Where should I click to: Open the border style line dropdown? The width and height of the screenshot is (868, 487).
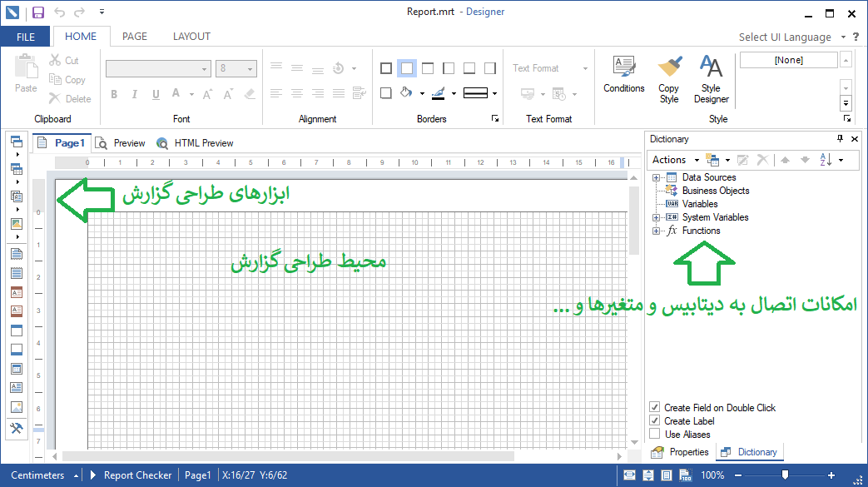point(494,93)
